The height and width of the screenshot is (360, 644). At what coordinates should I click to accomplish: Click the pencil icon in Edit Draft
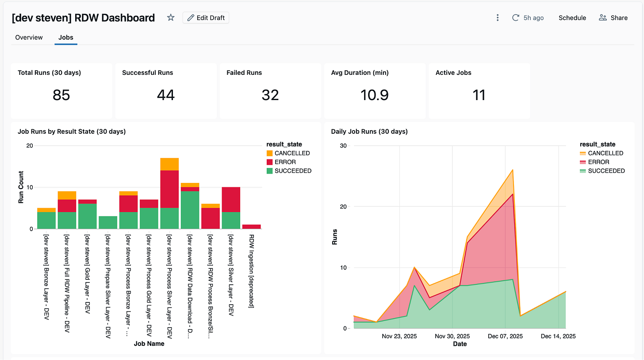coord(191,18)
